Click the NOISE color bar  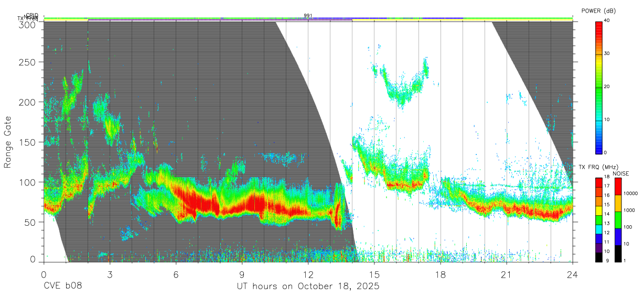(618, 219)
